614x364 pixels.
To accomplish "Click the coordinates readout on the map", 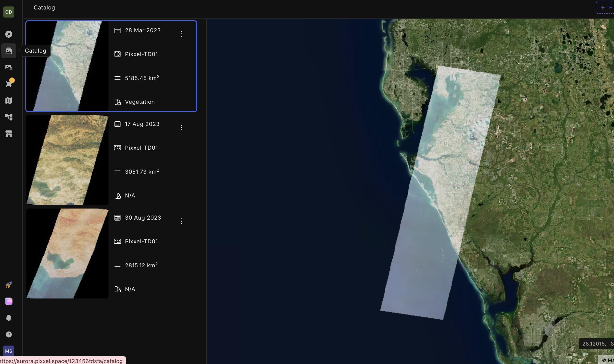I will click(597, 344).
